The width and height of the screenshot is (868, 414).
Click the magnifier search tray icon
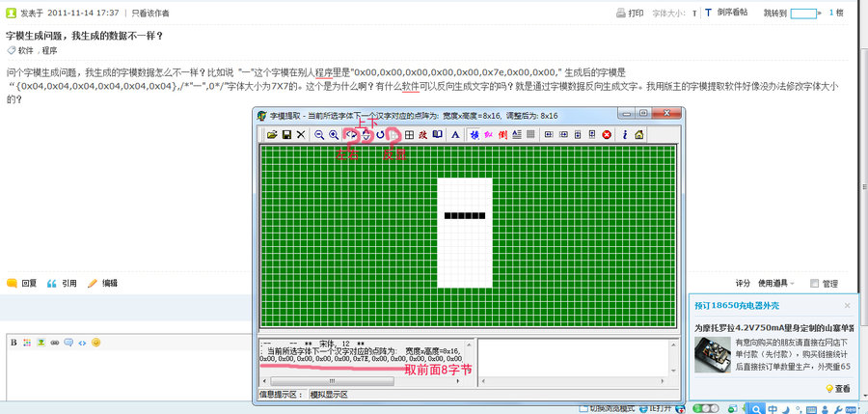[x=755, y=409]
